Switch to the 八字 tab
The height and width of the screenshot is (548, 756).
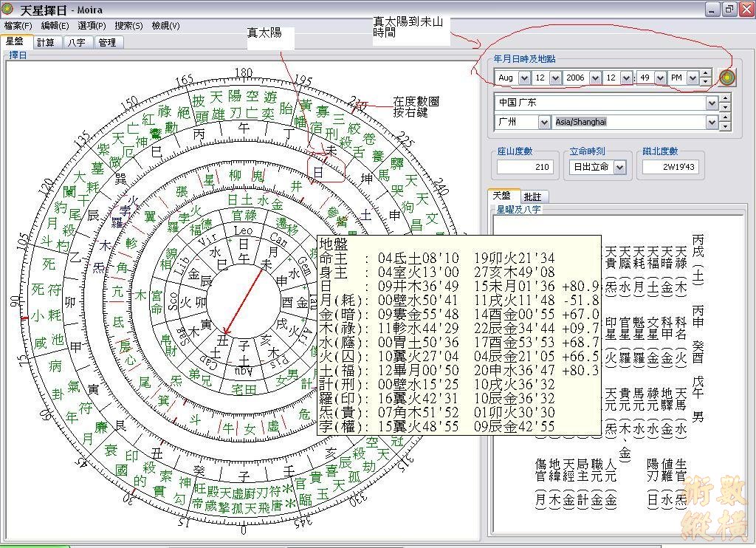point(76,42)
